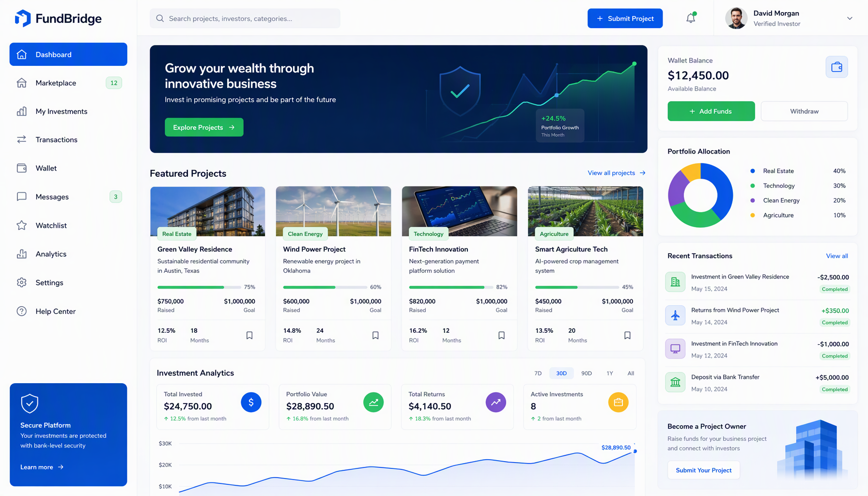This screenshot has height=496, width=868.
Task: Click the Settings gear icon in sidebar
Action: point(22,282)
